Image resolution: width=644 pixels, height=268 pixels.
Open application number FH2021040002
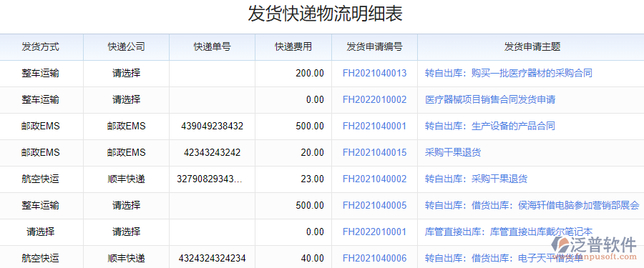pos(374,179)
